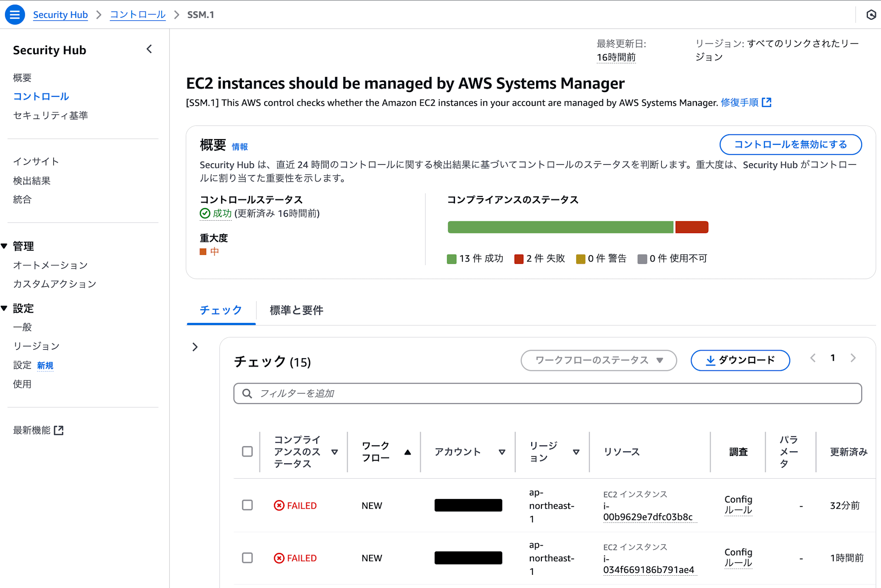Open 概要 in the sidebar
The height and width of the screenshot is (588, 881).
click(22, 78)
